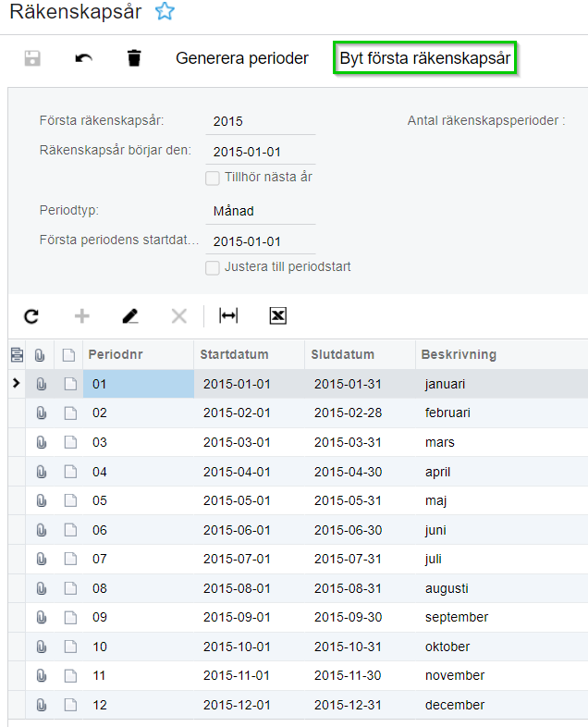Click end date 2015-04-30

(360, 472)
